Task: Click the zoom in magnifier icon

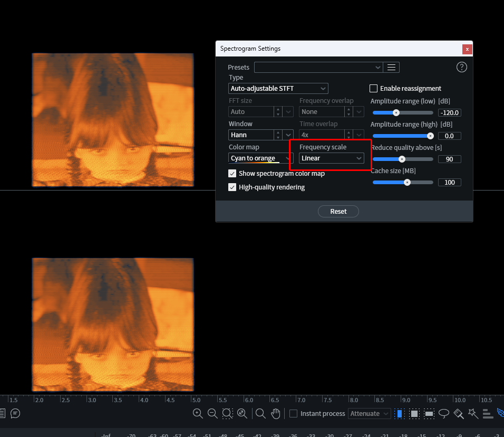Action: click(x=198, y=414)
